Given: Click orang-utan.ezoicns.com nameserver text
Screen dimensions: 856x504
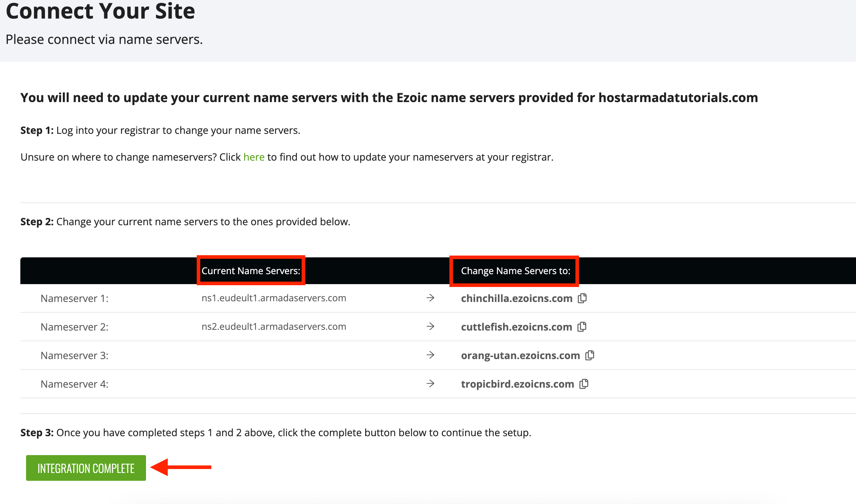Looking at the screenshot, I should coord(520,356).
